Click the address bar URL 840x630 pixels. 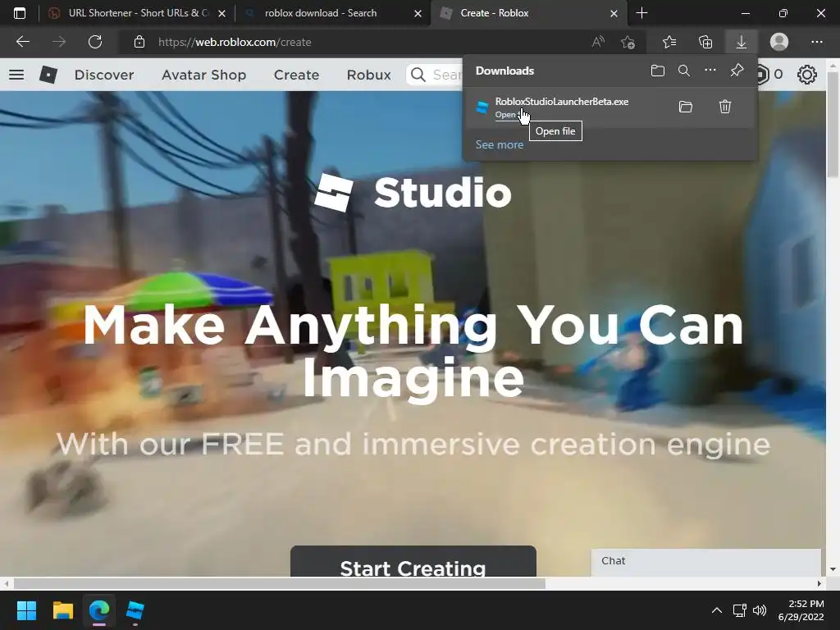235,42
